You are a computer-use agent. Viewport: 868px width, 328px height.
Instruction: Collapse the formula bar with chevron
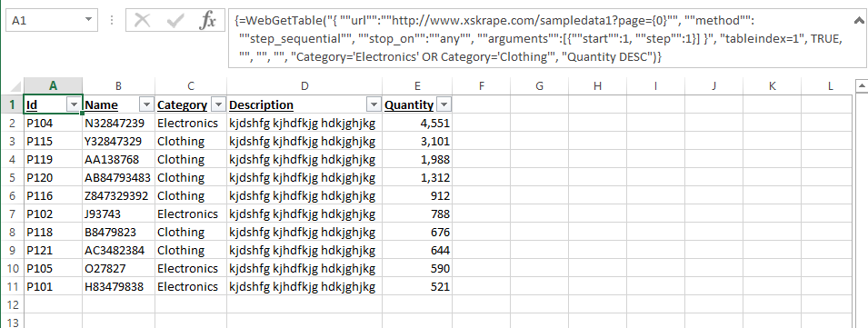coord(859,21)
